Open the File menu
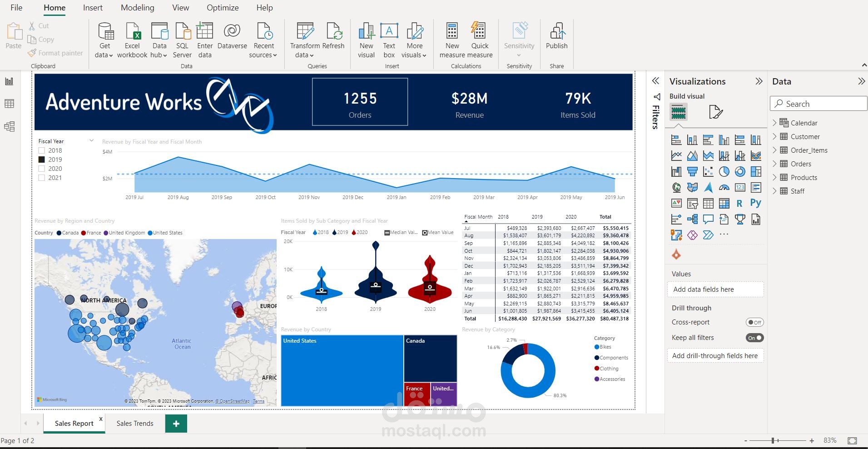Image resolution: width=868 pixels, height=449 pixels. pos(16,8)
